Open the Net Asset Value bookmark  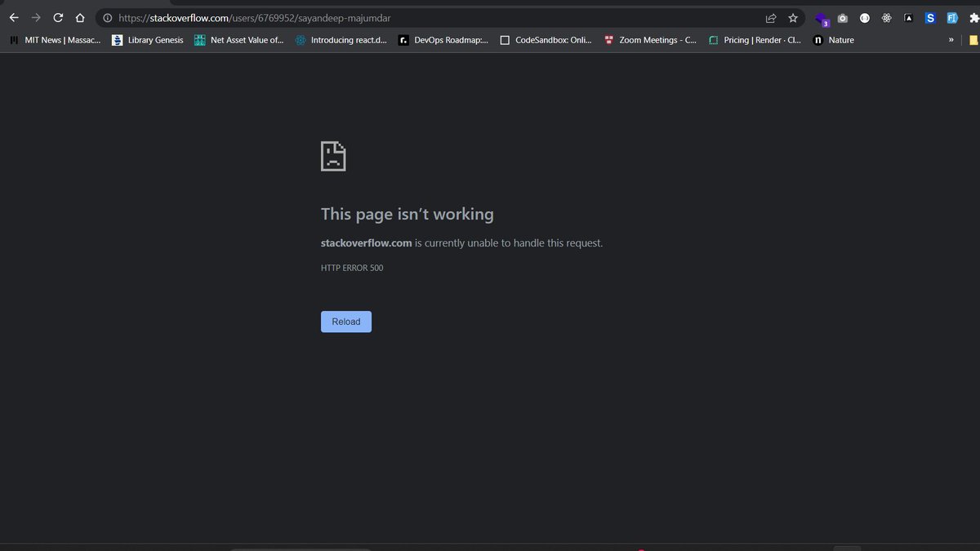239,40
